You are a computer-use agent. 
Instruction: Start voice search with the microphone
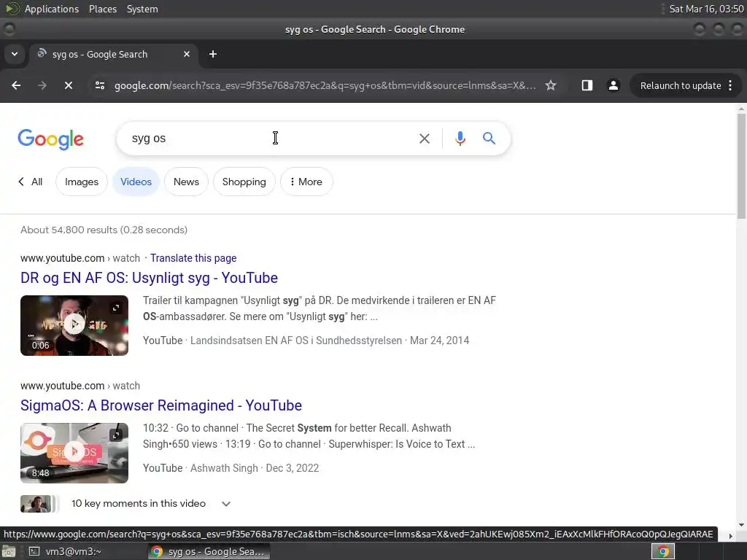[460, 139]
